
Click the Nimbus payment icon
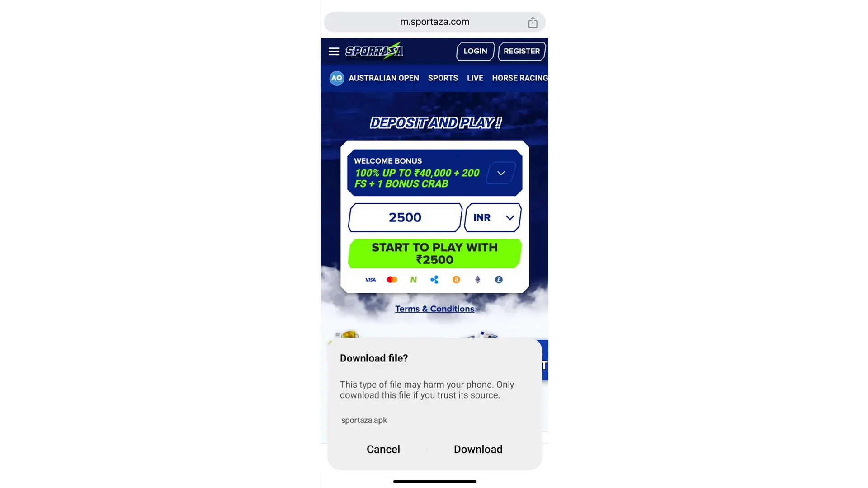413,279
